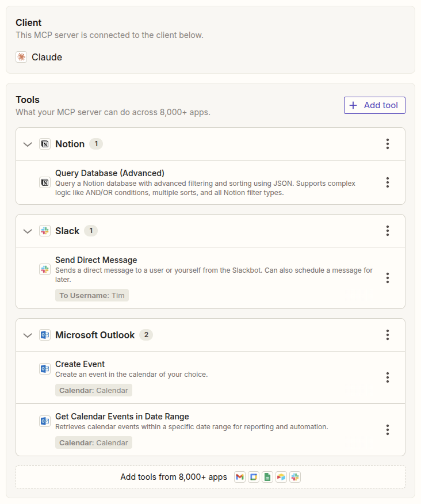The height and width of the screenshot is (504, 421).
Task: Open the options menu for the Notion section
Action: 388,144
